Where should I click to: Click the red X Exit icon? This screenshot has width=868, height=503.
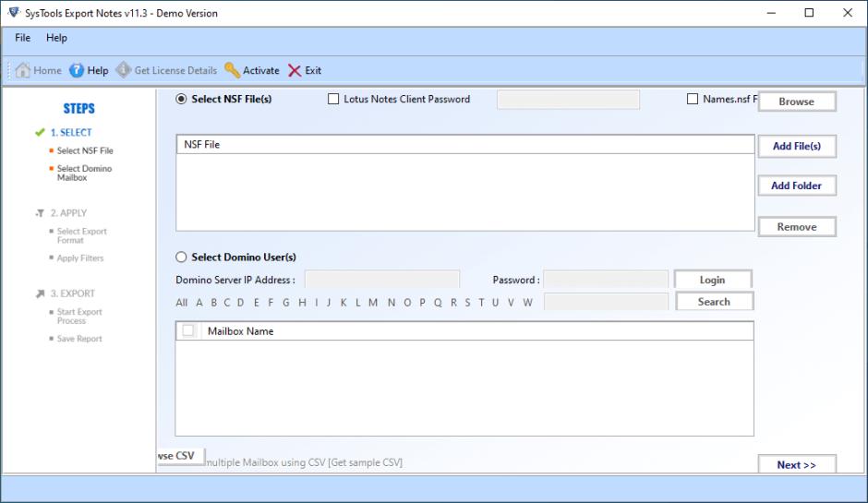(295, 71)
